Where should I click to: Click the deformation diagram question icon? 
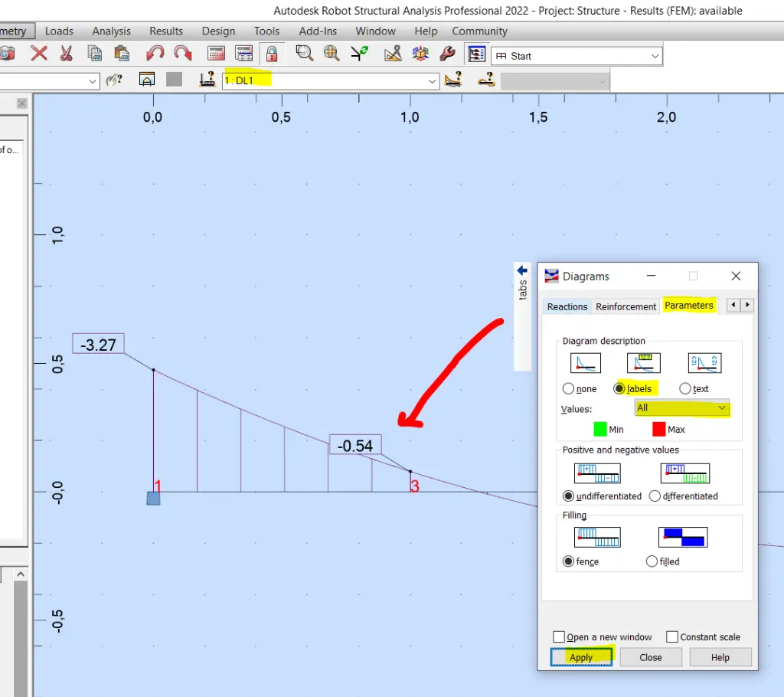tap(453, 79)
